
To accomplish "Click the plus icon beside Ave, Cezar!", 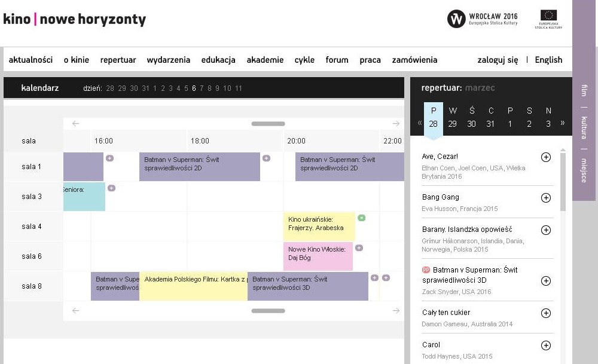I will point(545,157).
